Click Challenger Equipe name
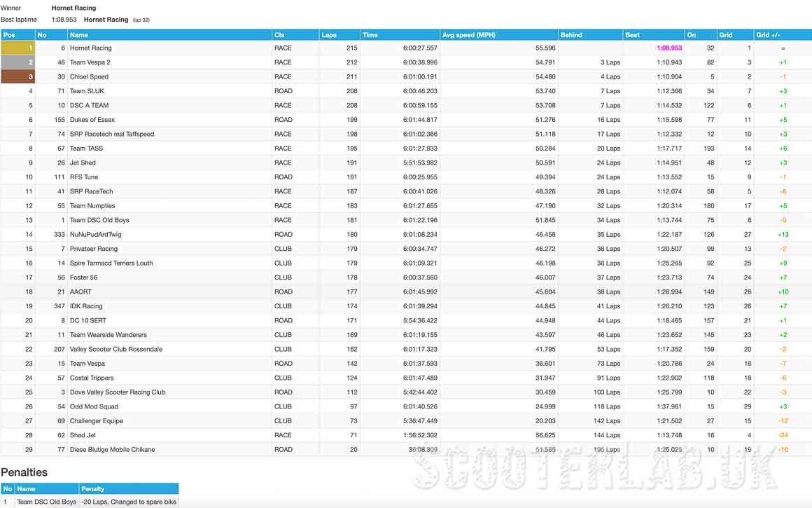Image resolution: width=812 pixels, height=508 pixels. point(97,421)
